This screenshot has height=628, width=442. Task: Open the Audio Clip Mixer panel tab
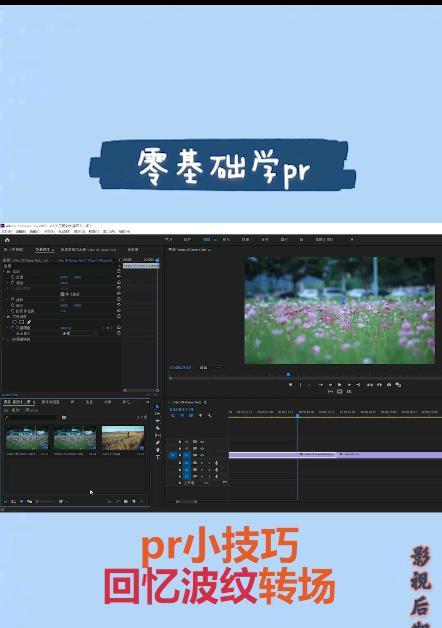[88, 250]
